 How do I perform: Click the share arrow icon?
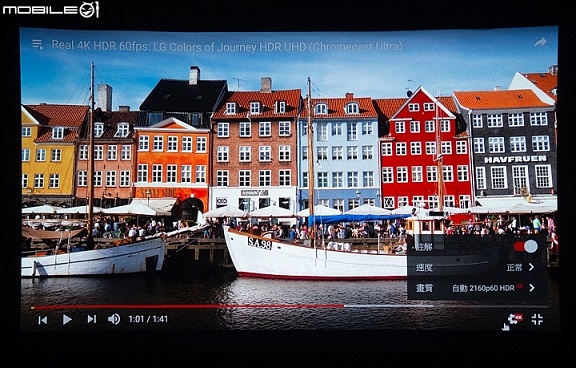click(540, 42)
